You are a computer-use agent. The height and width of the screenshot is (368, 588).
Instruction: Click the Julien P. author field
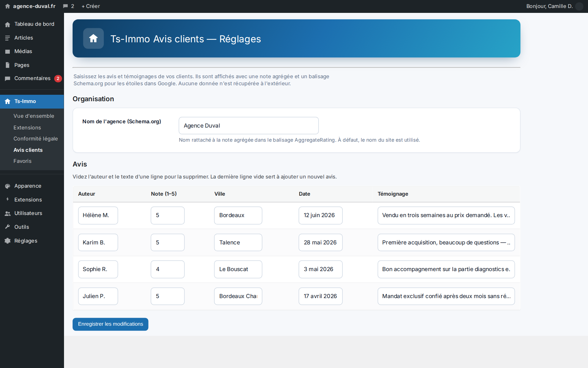tap(98, 296)
